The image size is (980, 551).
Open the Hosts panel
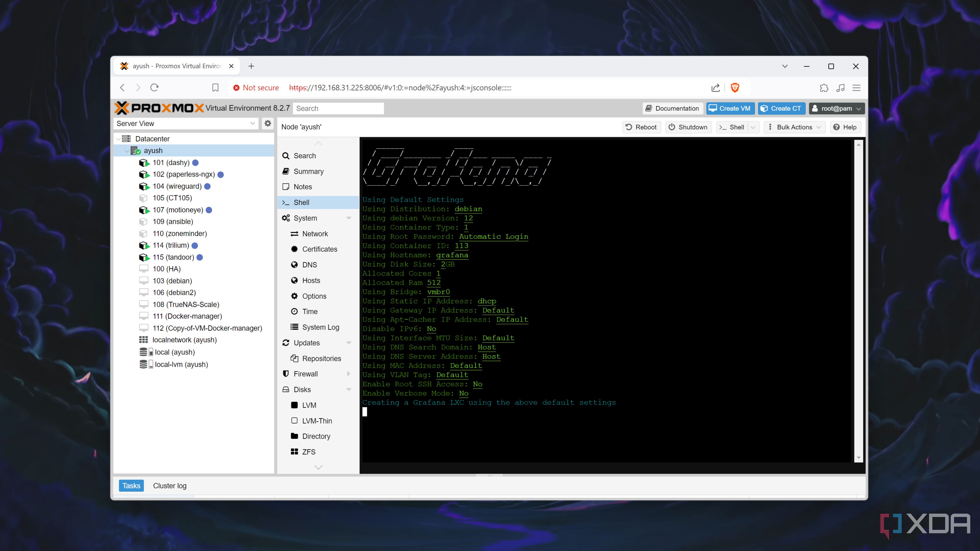(318, 280)
